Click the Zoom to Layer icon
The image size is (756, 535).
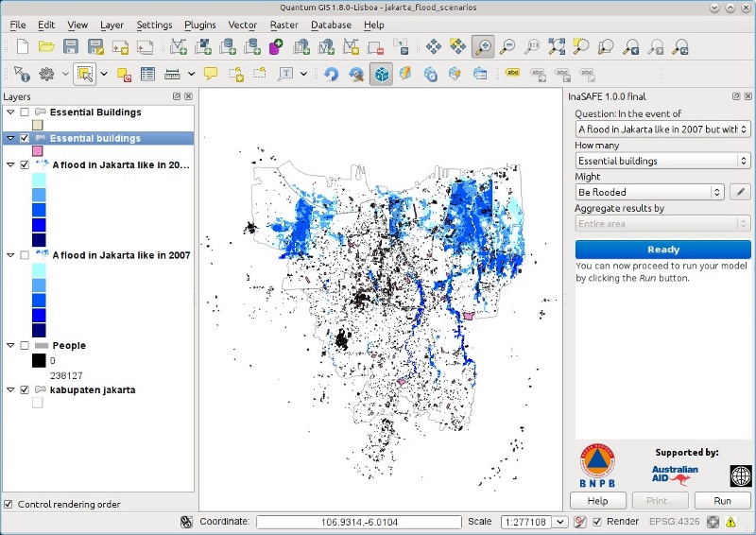[606, 47]
